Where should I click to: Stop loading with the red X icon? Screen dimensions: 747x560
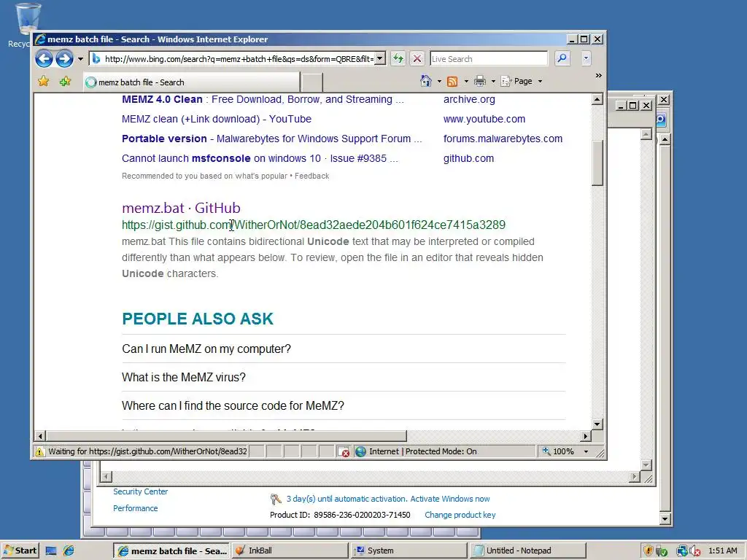tap(417, 58)
